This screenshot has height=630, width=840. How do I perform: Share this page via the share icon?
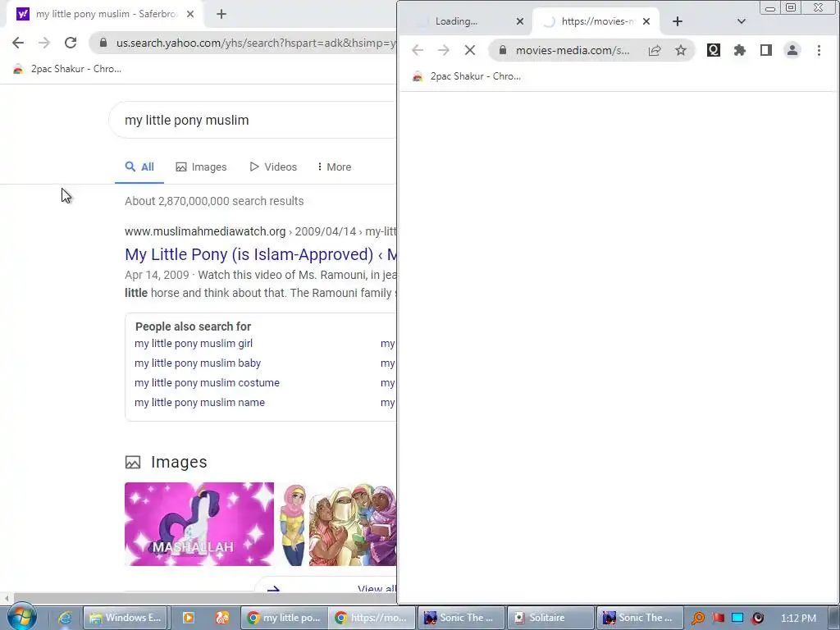[x=655, y=50]
